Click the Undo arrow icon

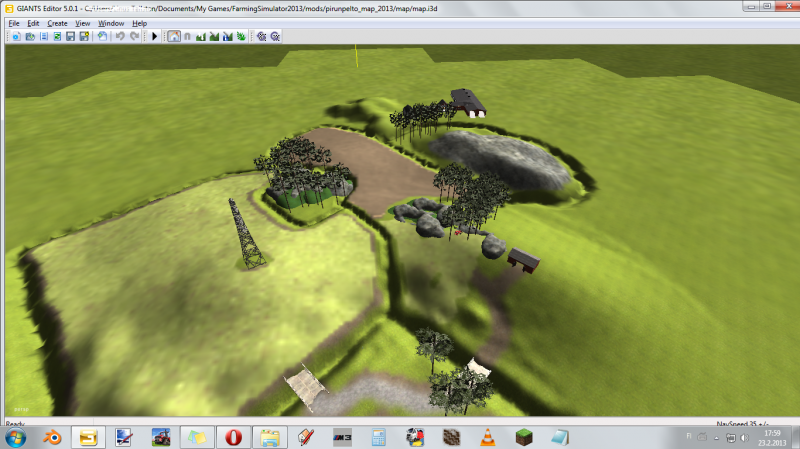coord(120,36)
